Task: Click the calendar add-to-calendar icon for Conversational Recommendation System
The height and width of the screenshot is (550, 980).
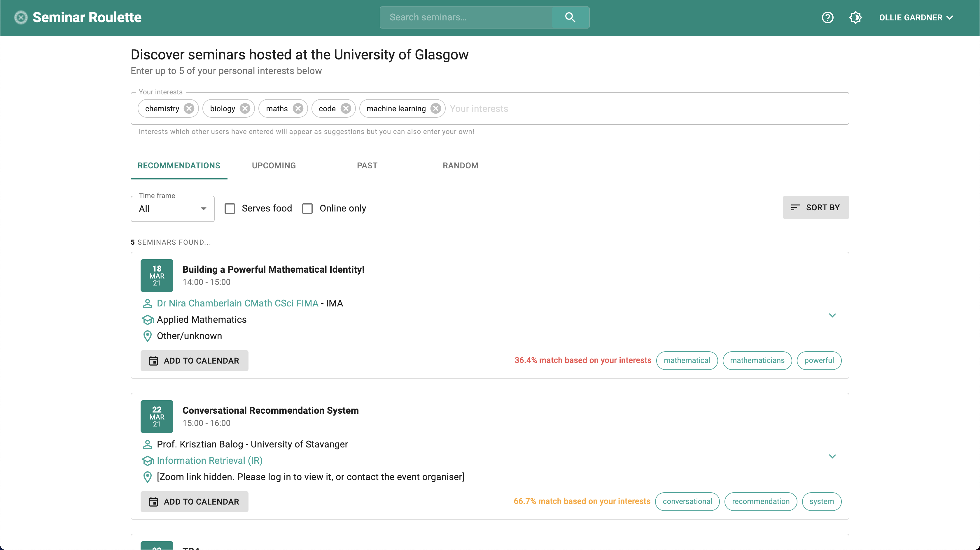Action: [x=153, y=502]
